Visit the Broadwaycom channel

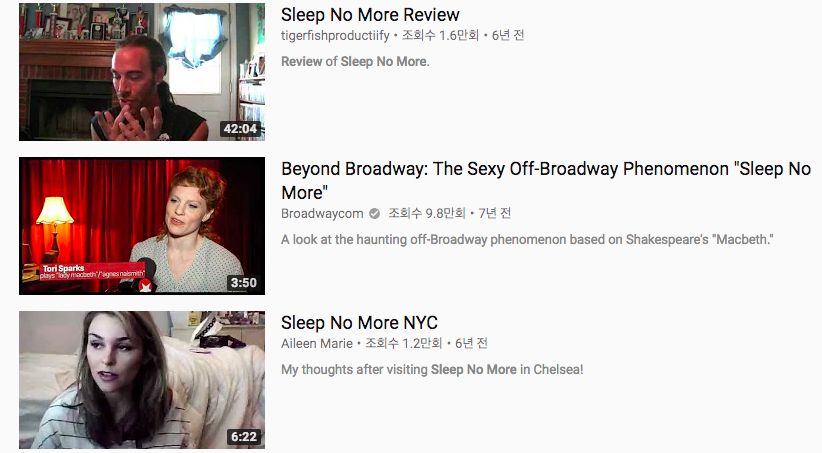click(x=322, y=213)
